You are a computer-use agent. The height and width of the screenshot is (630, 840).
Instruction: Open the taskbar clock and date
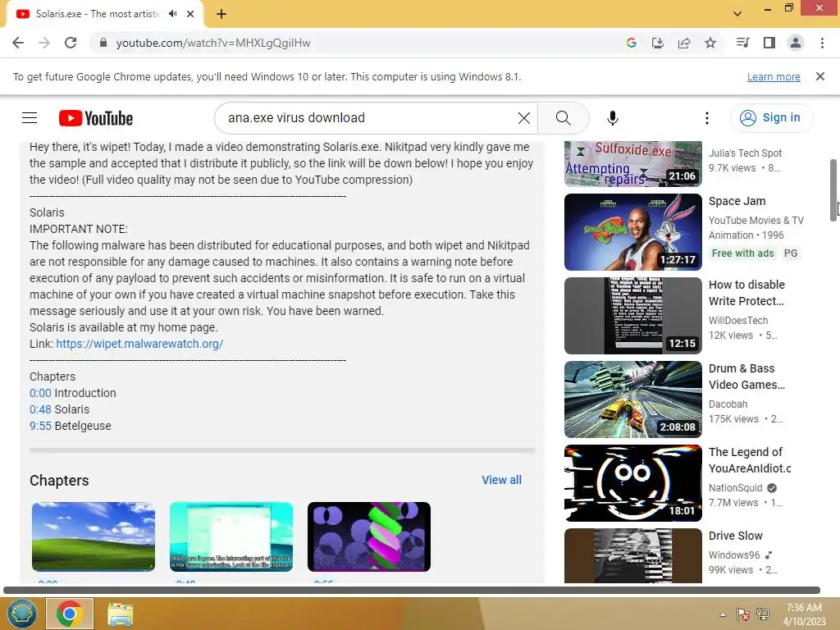point(804,614)
